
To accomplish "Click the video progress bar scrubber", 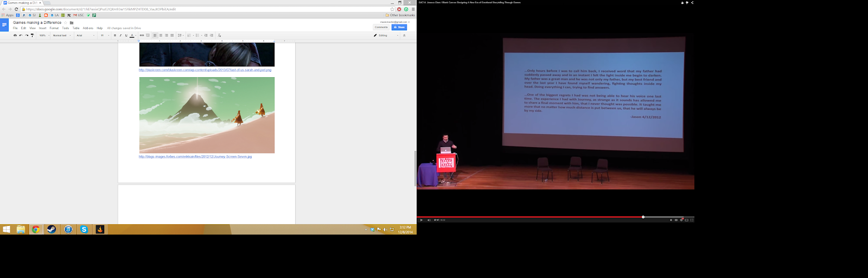I will tap(643, 217).
